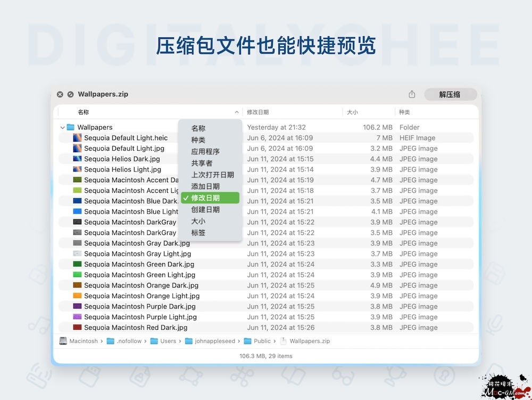Click the Users folder icon in path bar
This screenshot has width=532, height=400.
coord(154,341)
